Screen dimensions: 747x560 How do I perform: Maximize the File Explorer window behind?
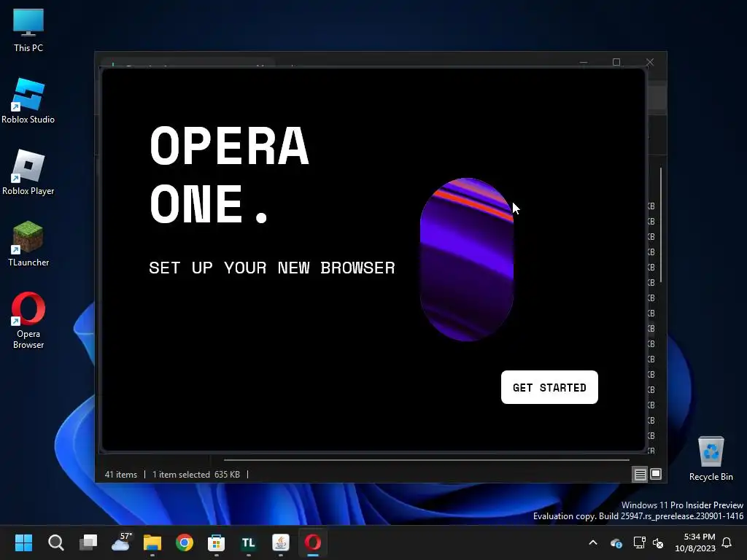click(x=616, y=63)
